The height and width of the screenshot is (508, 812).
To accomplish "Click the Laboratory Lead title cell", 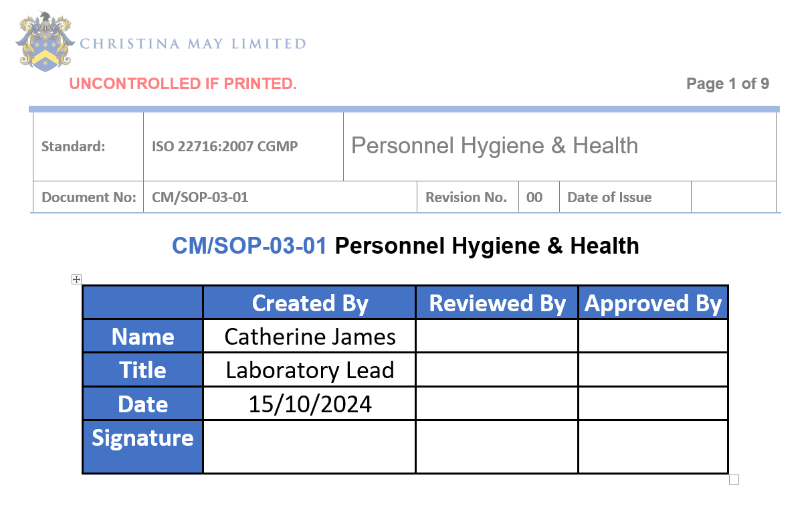I will (310, 370).
